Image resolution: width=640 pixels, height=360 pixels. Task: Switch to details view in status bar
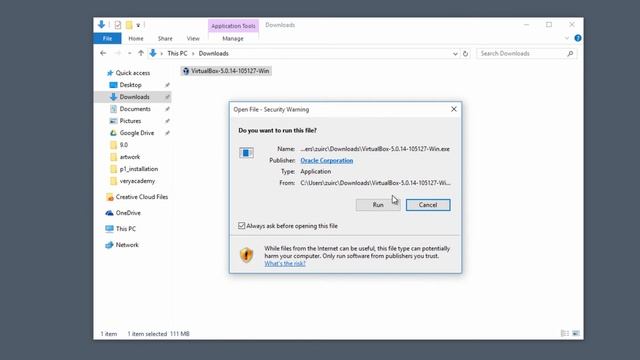click(x=565, y=333)
